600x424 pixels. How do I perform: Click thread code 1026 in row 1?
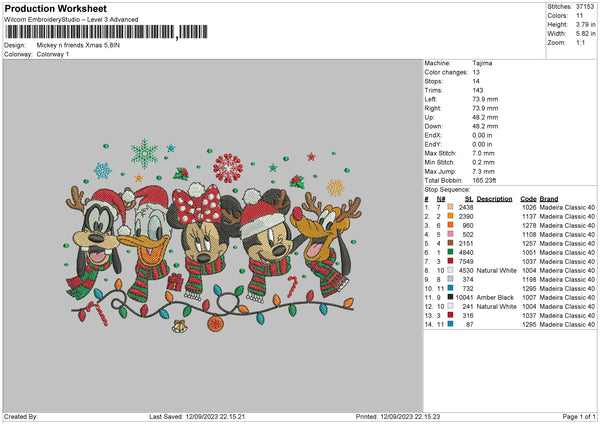[529, 207]
